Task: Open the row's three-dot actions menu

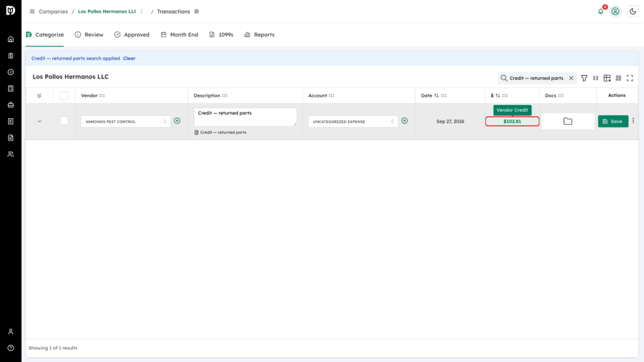Action: point(633,121)
